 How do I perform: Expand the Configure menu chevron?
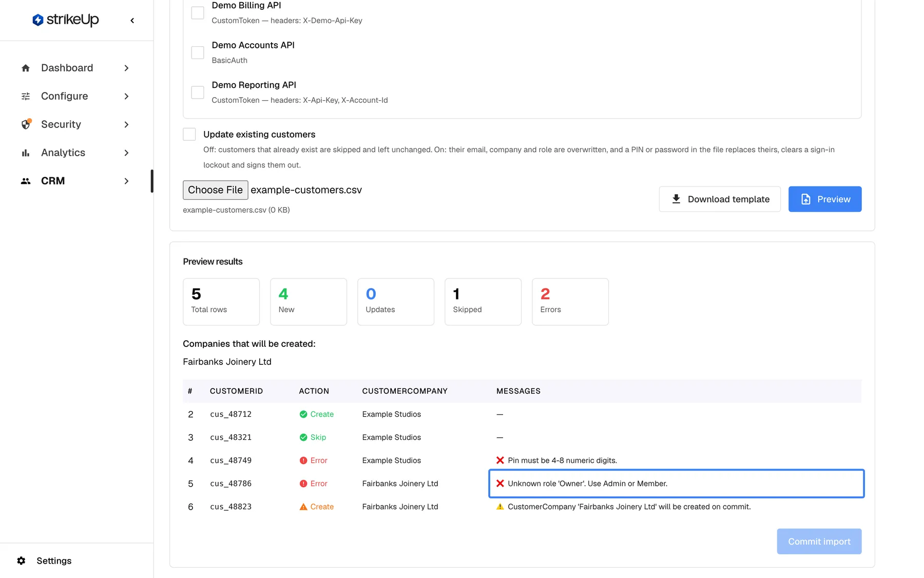click(126, 96)
